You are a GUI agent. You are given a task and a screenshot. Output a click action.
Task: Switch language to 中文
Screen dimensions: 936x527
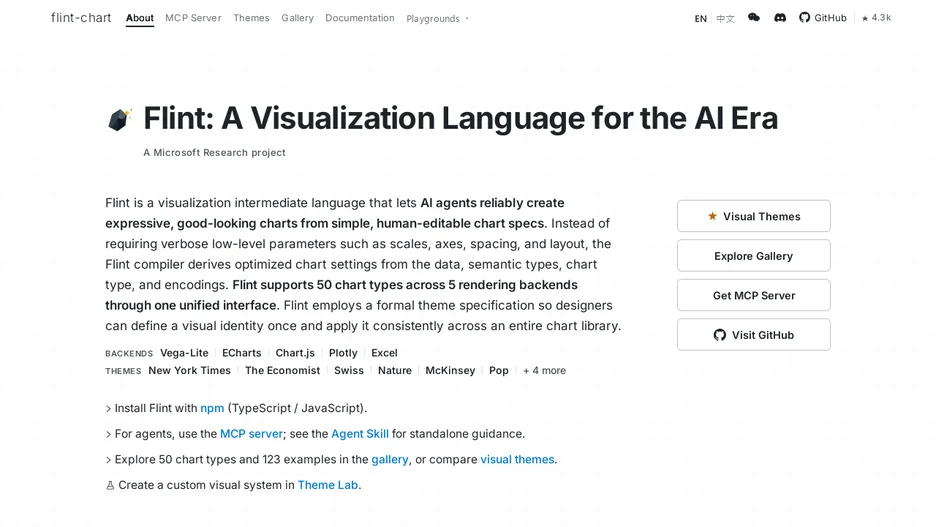point(725,19)
